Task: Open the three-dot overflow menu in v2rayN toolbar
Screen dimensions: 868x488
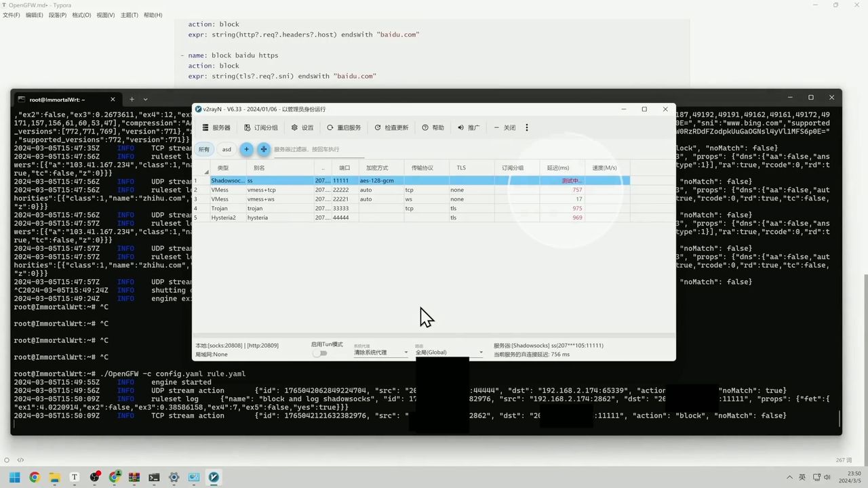Action: (x=526, y=127)
